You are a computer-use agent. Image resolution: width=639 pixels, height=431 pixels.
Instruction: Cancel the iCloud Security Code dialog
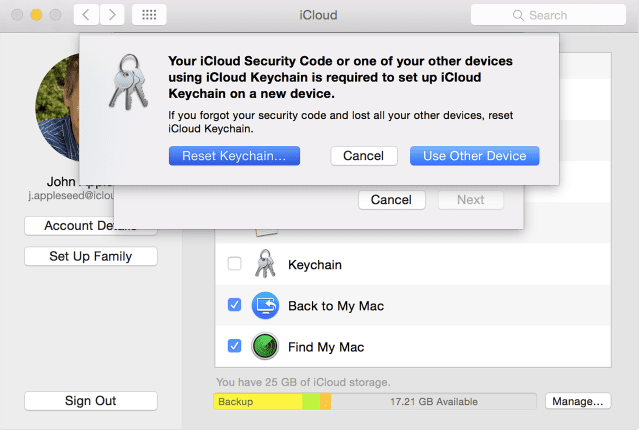click(x=363, y=156)
